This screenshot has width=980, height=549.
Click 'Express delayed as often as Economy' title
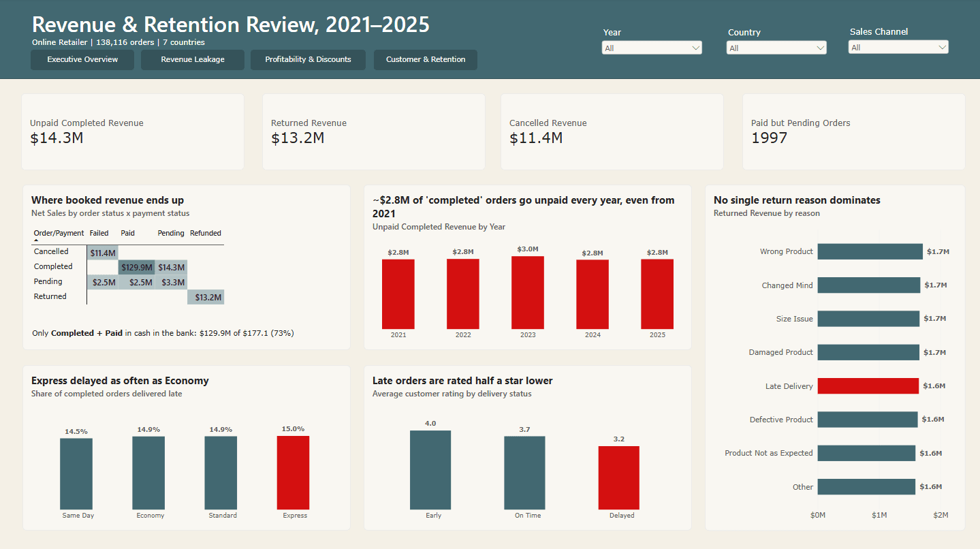point(120,381)
